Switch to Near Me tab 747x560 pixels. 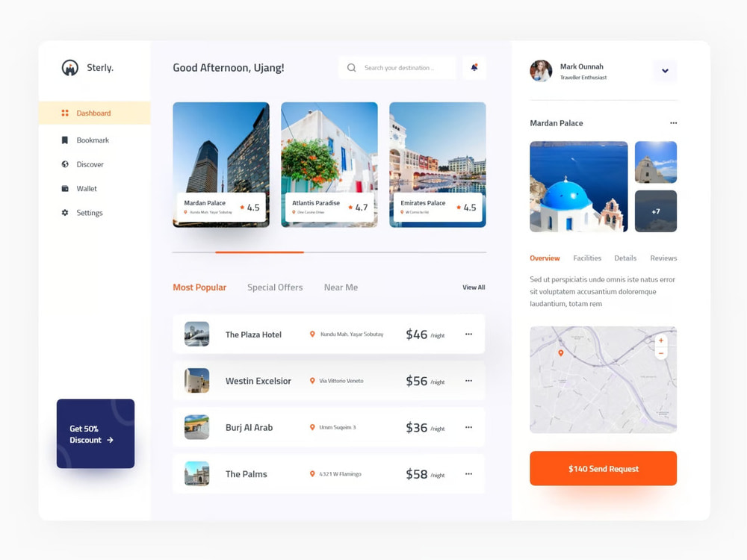(x=341, y=287)
